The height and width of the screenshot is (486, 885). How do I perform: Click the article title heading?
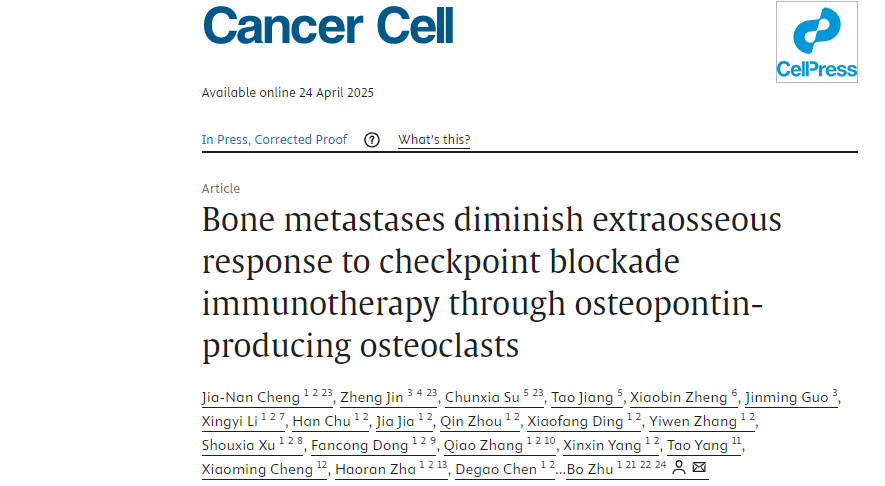click(x=491, y=282)
